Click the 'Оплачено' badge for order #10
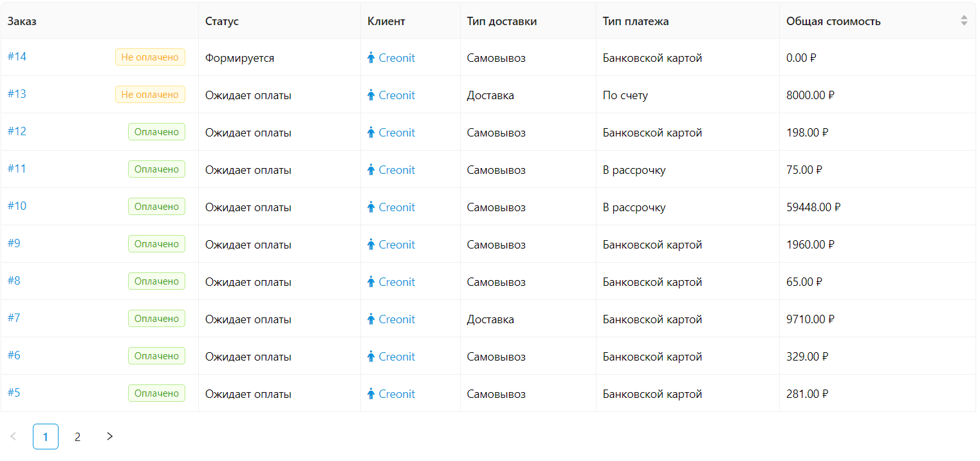The image size is (980, 461). (156, 207)
